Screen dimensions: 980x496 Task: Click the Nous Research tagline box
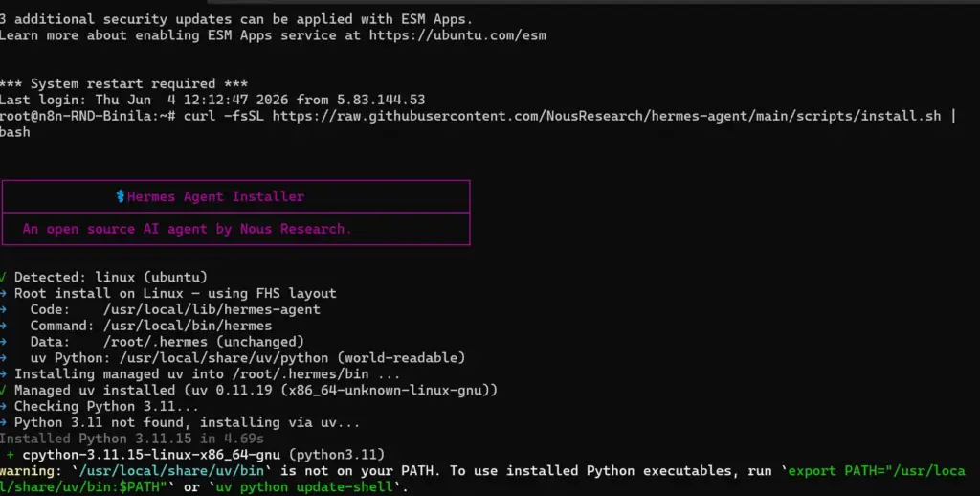coord(235,229)
